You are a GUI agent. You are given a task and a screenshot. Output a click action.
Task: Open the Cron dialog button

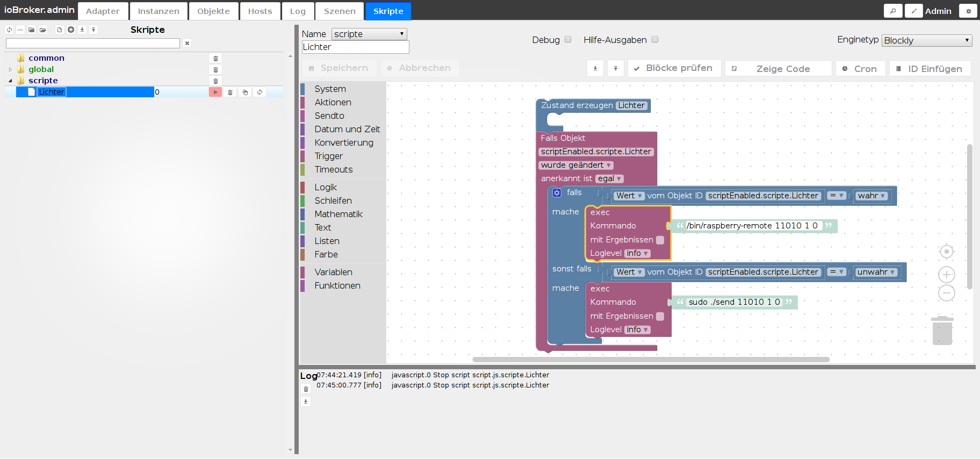861,69
